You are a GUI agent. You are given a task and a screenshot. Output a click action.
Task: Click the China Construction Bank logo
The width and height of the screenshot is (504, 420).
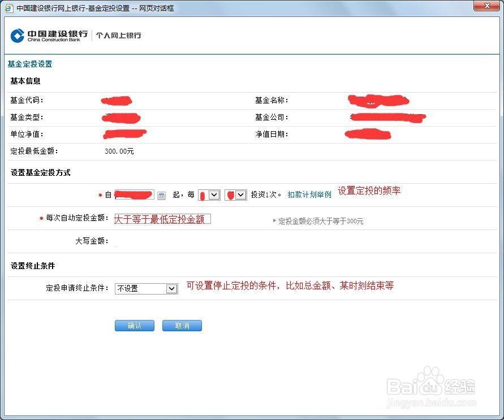(x=47, y=36)
